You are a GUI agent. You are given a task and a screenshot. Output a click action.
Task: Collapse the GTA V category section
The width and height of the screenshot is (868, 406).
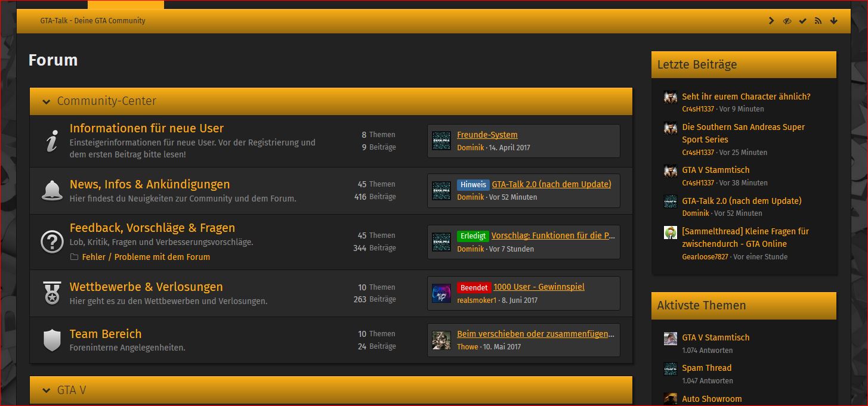click(47, 390)
